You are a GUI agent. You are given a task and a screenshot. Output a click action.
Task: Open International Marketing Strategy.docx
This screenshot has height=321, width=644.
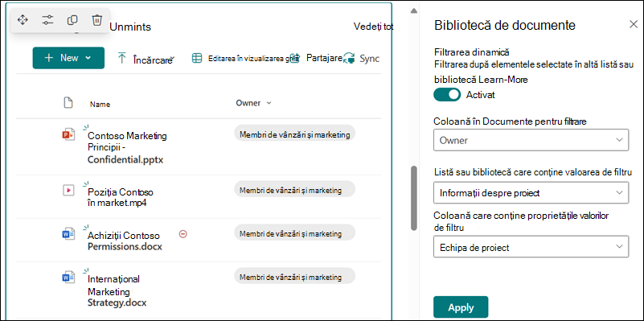(x=117, y=290)
